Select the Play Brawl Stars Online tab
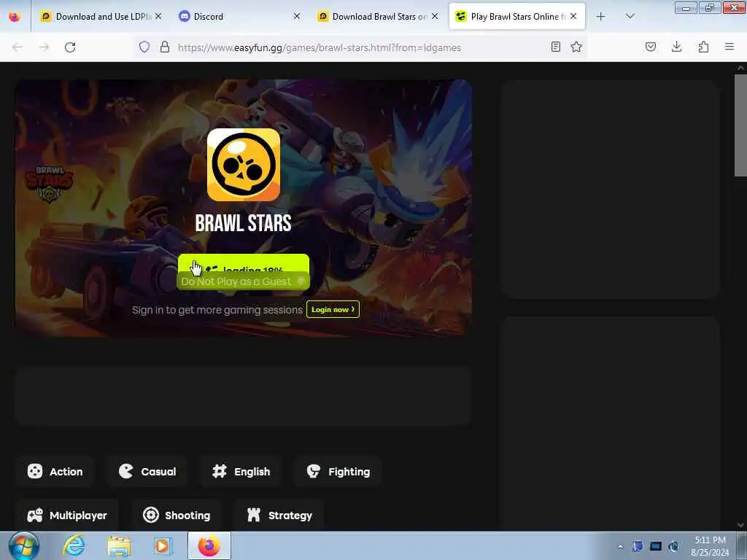The width and height of the screenshot is (747, 560). point(517,16)
